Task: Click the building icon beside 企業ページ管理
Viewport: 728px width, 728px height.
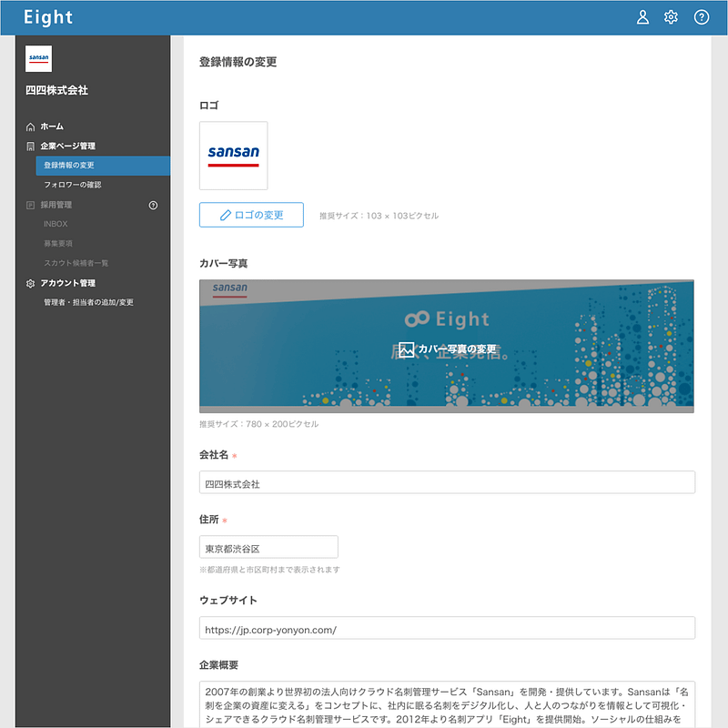Action: (31, 147)
